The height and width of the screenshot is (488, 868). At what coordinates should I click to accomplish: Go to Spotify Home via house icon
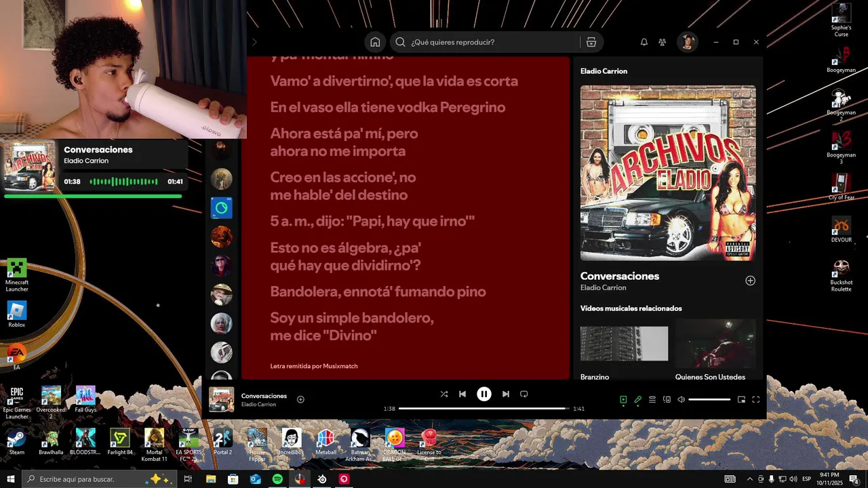point(375,42)
